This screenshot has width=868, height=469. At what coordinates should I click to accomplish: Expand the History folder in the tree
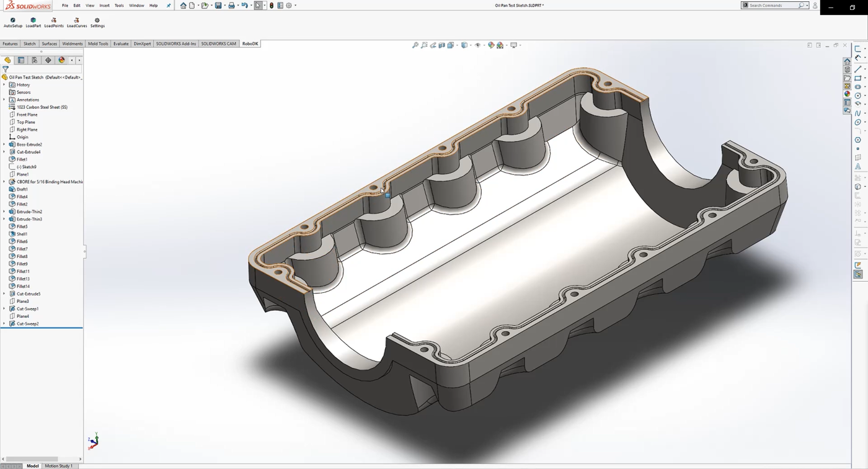tap(4, 84)
